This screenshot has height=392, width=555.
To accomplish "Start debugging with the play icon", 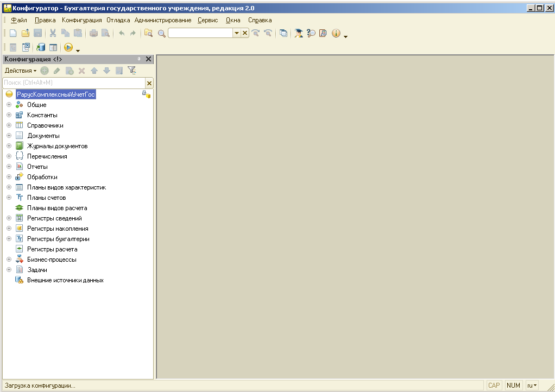I will tap(68, 47).
